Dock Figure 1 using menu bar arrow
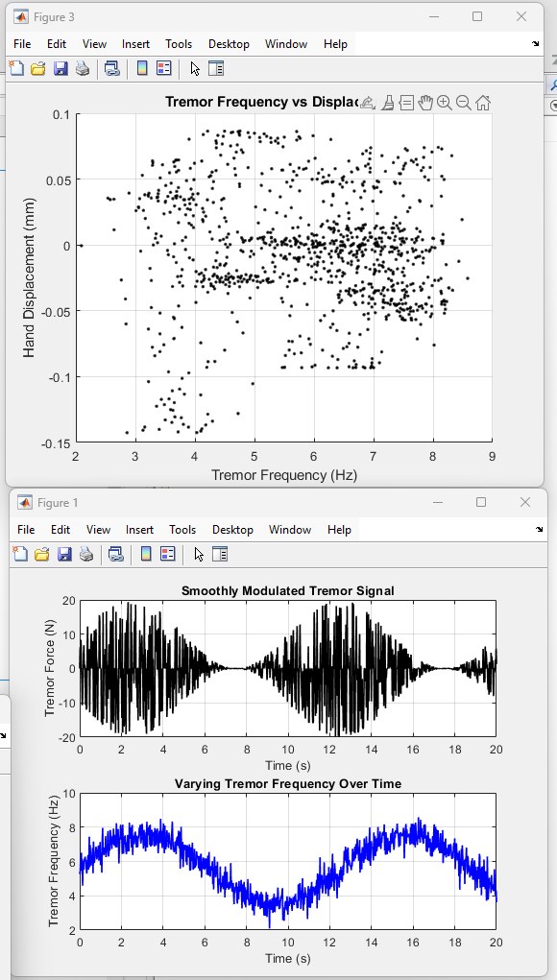 [x=539, y=530]
